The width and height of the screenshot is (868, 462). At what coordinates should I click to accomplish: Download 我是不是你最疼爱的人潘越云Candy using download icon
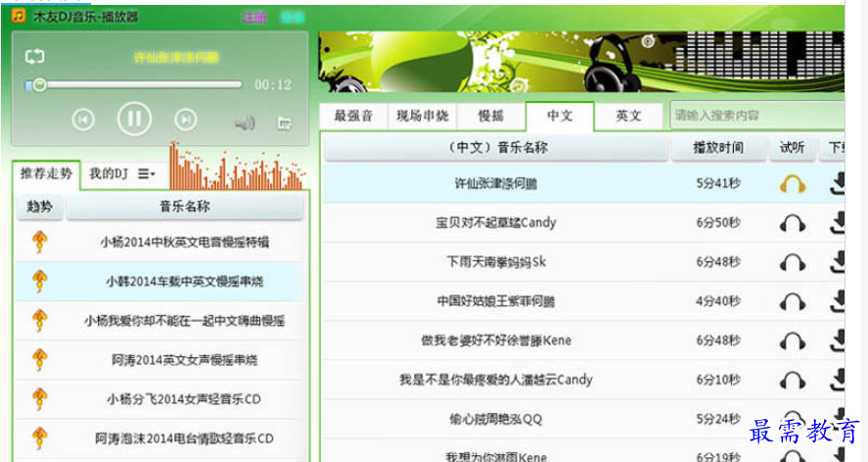838,381
